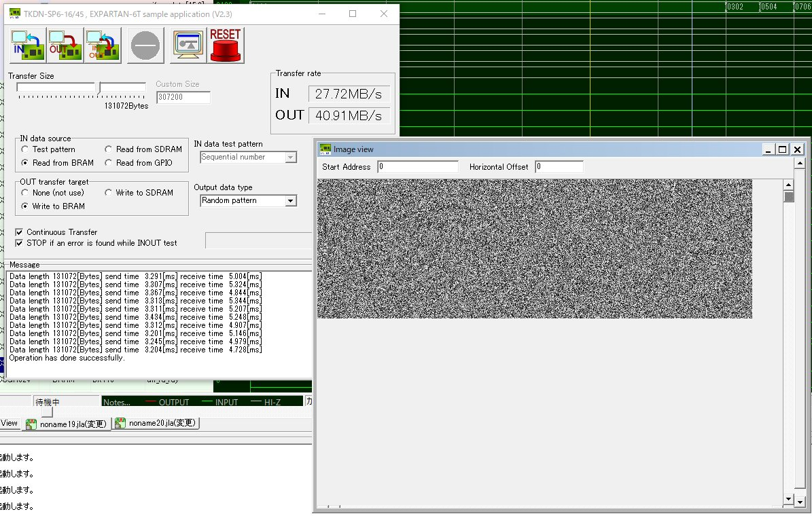Switch to the noname19.jla tab
The height and width of the screenshot is (516, 812).
pos(67,424)
